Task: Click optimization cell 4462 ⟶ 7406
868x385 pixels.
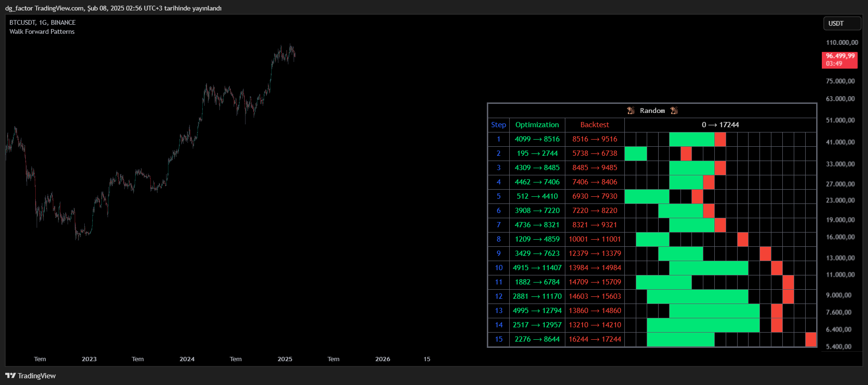Action: pos(537,182)
